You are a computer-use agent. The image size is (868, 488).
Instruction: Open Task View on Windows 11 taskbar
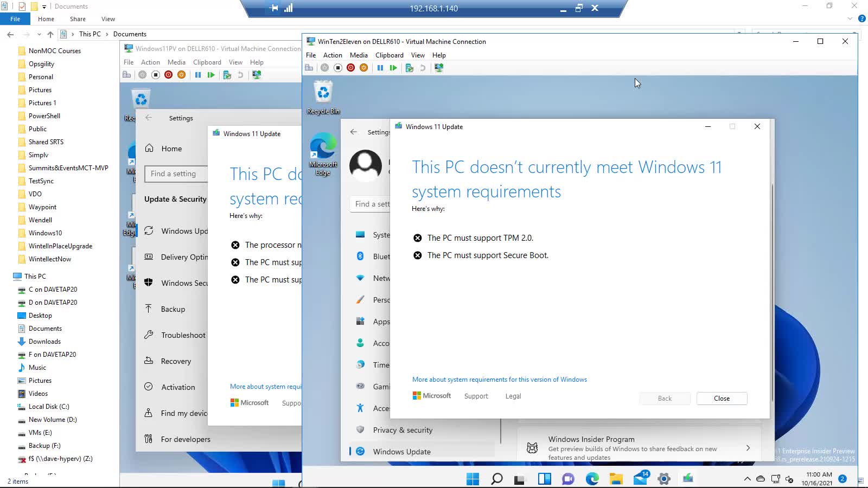520,479
